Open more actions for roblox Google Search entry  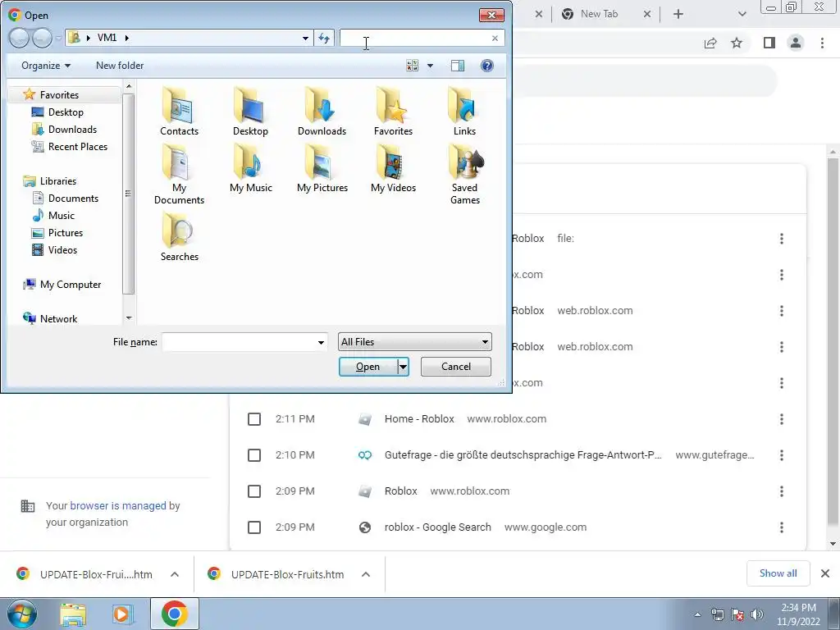click(782, 527)
